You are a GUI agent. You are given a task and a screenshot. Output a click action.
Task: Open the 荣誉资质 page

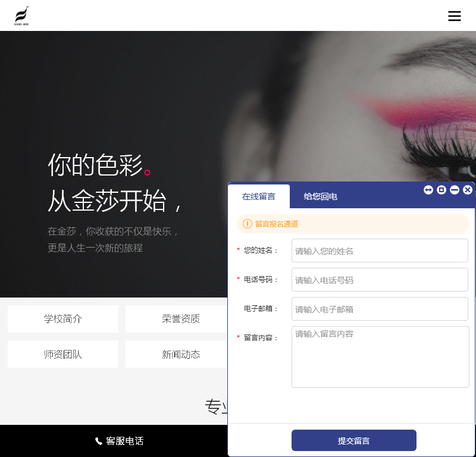click(x=180, y=319)
